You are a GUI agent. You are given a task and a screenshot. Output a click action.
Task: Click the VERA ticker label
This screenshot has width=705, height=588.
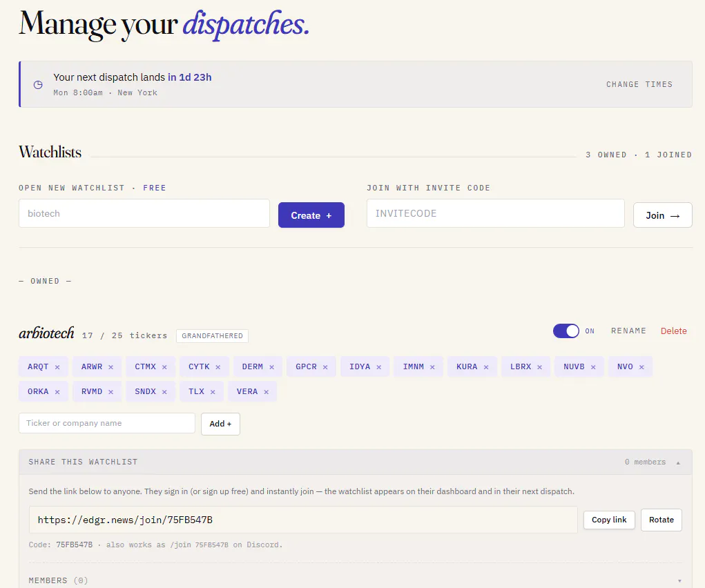tap(247, 391)
